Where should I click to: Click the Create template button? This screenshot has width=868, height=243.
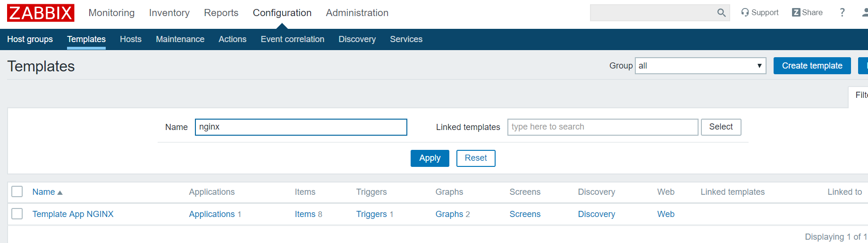pos(812,66)
